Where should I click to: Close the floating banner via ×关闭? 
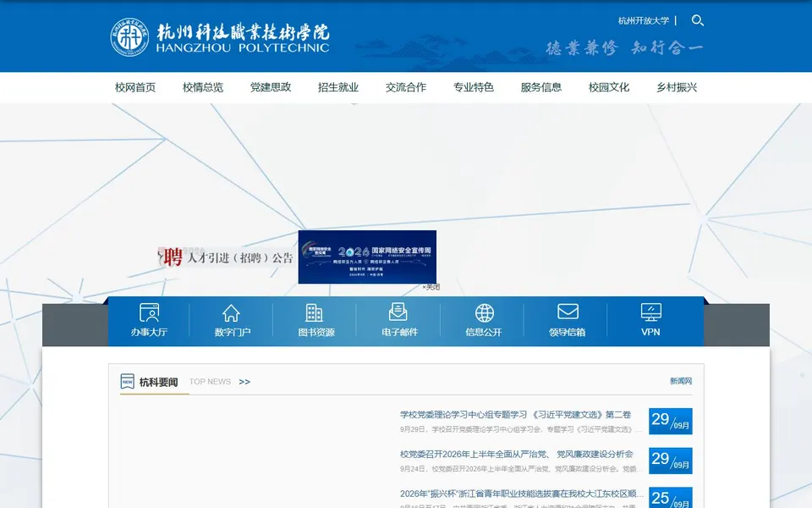(x=431, y=287)
